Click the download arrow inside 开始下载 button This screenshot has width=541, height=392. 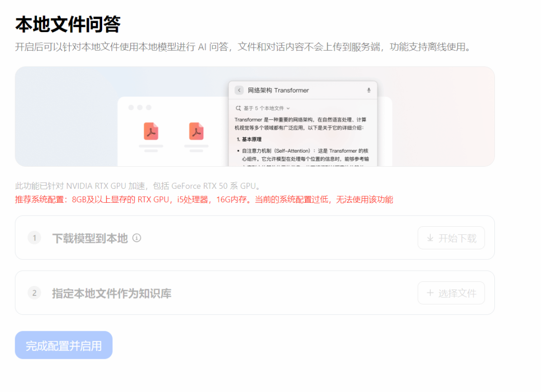tap(430, 238)
